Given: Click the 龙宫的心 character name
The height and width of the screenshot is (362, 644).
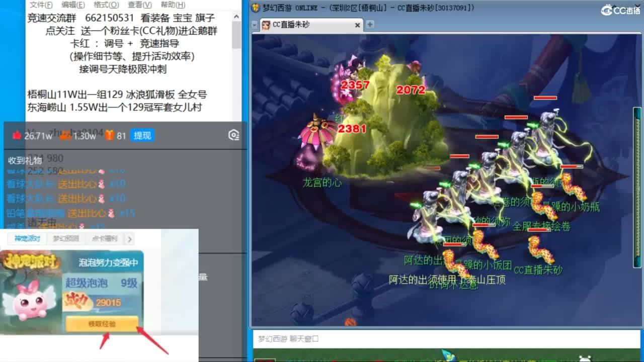Looking at the screenshot, I should pos(322,183).
